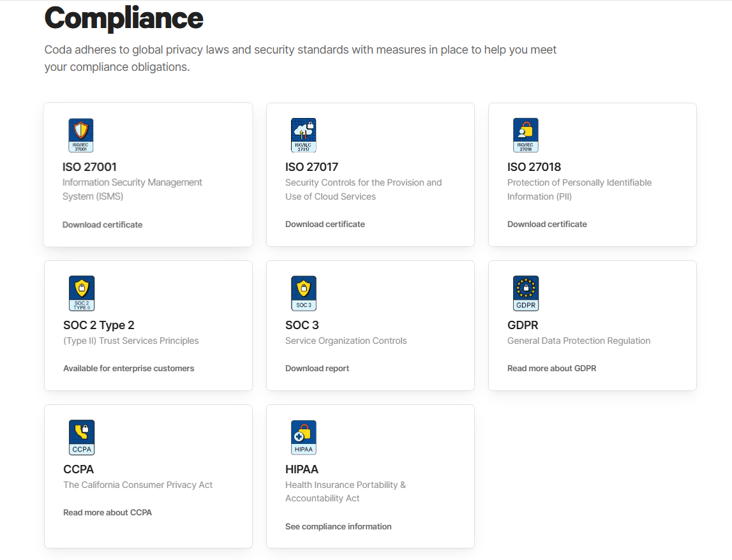The height and width of the screenshot is (560, 732).
Task: Click the SOC 2 Type 2 shield icon
Action: click(x=80, y=293)
